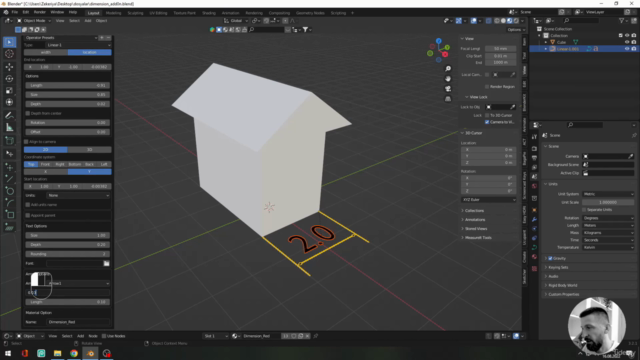Select the Transform tool
Screen dimensions: 640x360
pyautogui.click(x=9, y=102)
